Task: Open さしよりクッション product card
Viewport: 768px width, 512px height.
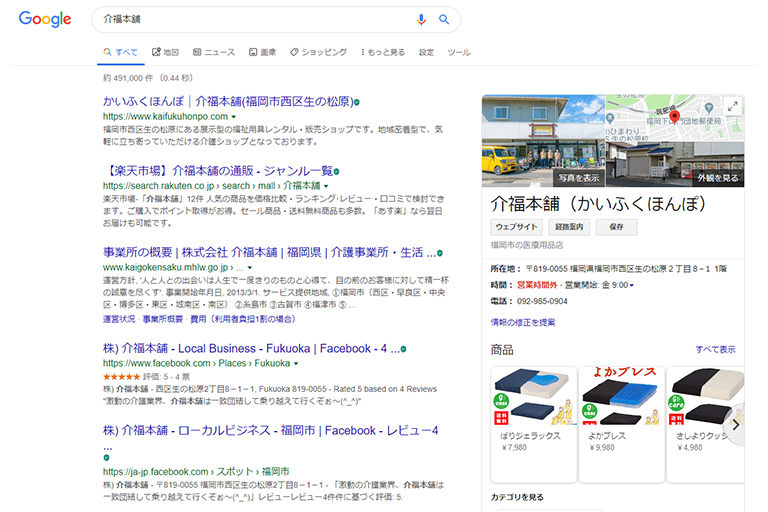Action: [x=706, y=424]
